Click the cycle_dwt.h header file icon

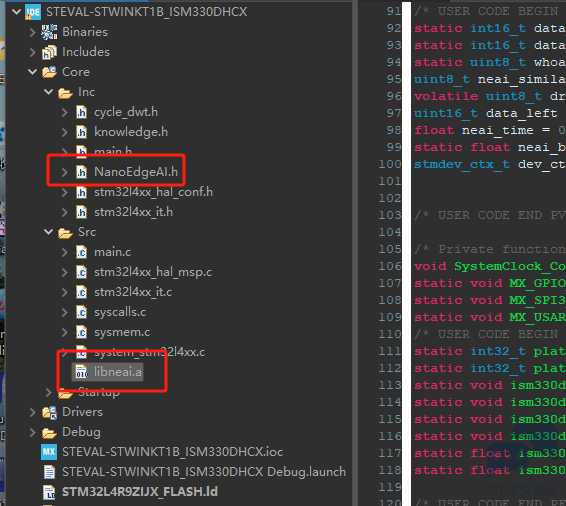(x=82, y=113)
